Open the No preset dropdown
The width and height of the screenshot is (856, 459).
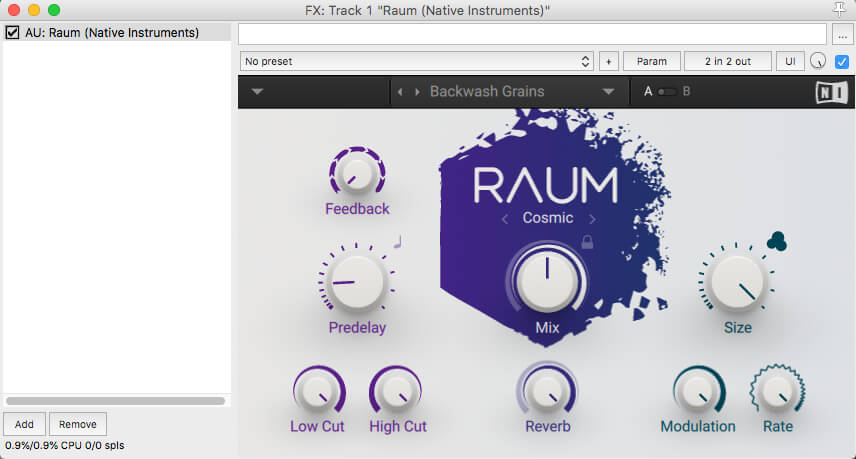pos(417,61)
